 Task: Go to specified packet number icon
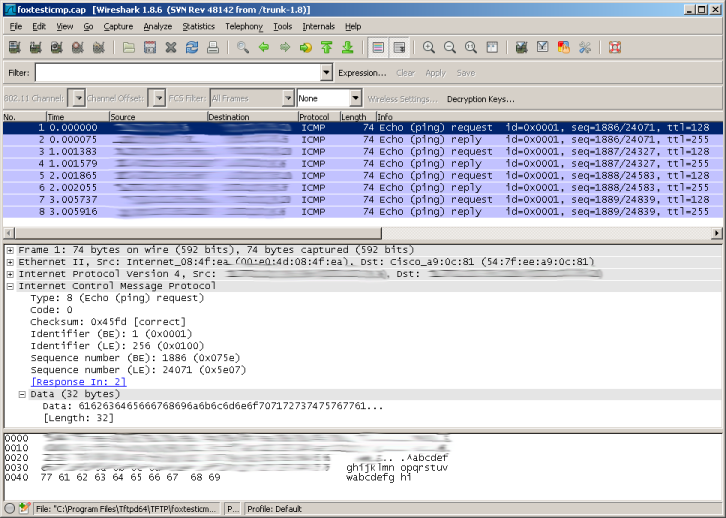click(x=306, y=47)
